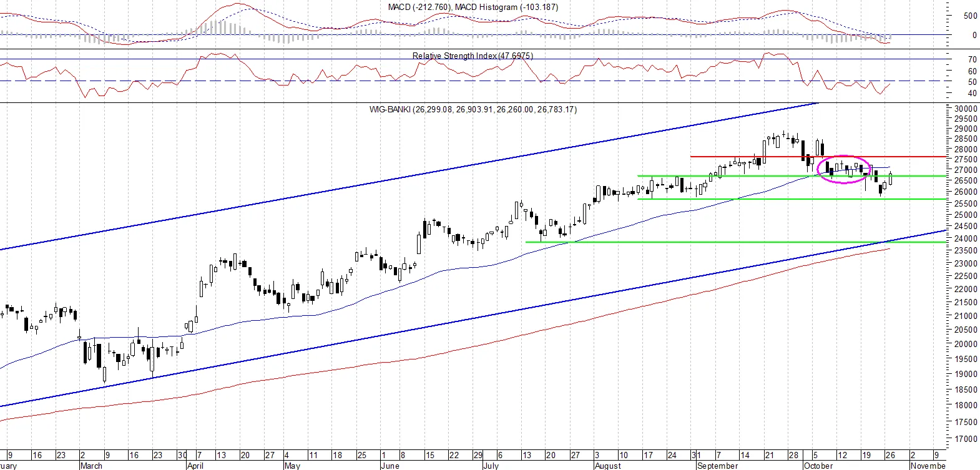Select the 18000 price axis value
Image resolution: width=980 pixels, height=470 pixels.
pos(966,406)
